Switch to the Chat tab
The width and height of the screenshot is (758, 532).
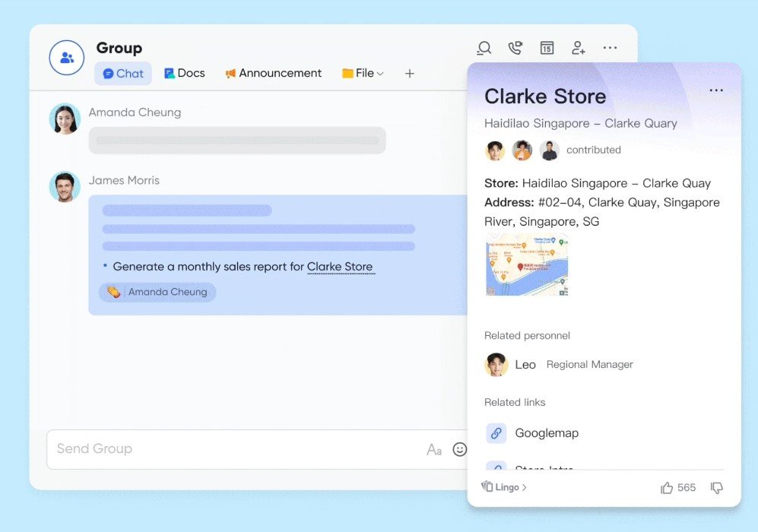[x=123, y=74]
